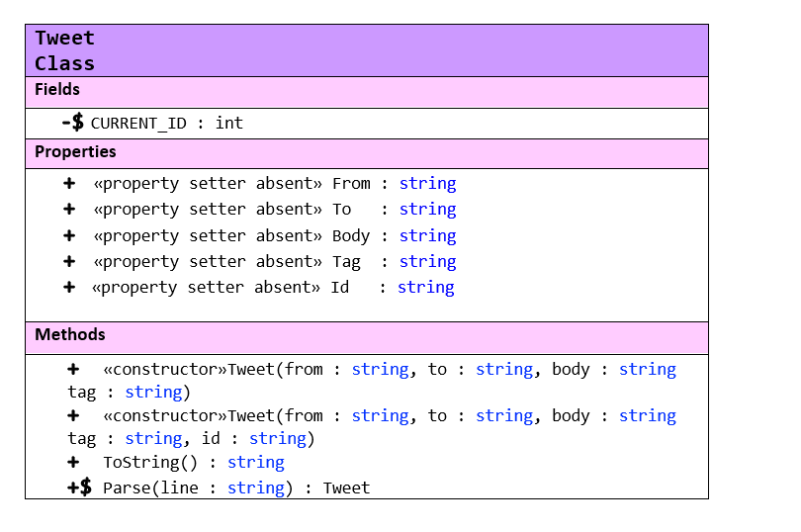Click the Id property row

click(258, 287)
